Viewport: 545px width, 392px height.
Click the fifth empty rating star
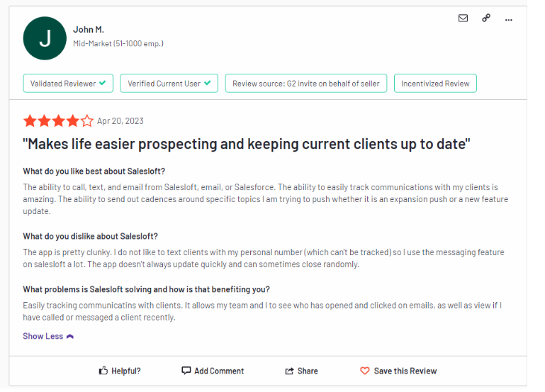[x=87, y=121]
